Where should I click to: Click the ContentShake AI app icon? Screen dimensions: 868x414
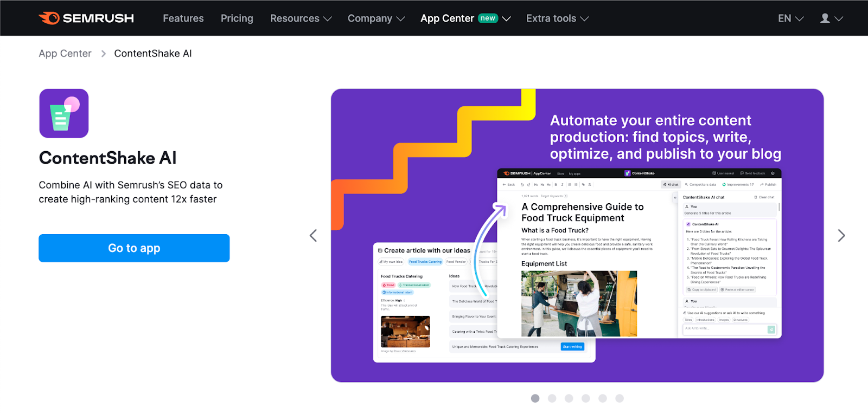pyautogui.click(x=64, y=113)
